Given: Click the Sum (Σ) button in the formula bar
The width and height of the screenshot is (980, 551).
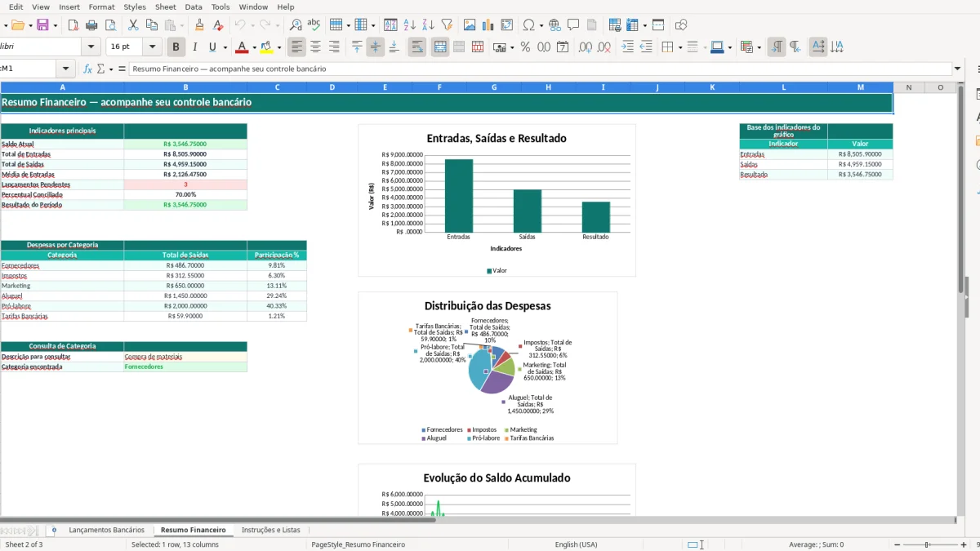Looking at the screenshot, I should 100,69.
